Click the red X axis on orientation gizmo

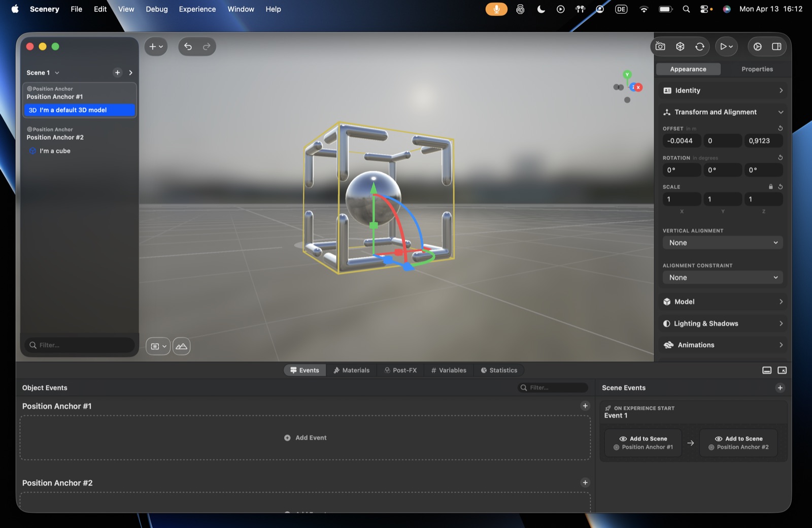pyautogui.click(x=638, y=87)
